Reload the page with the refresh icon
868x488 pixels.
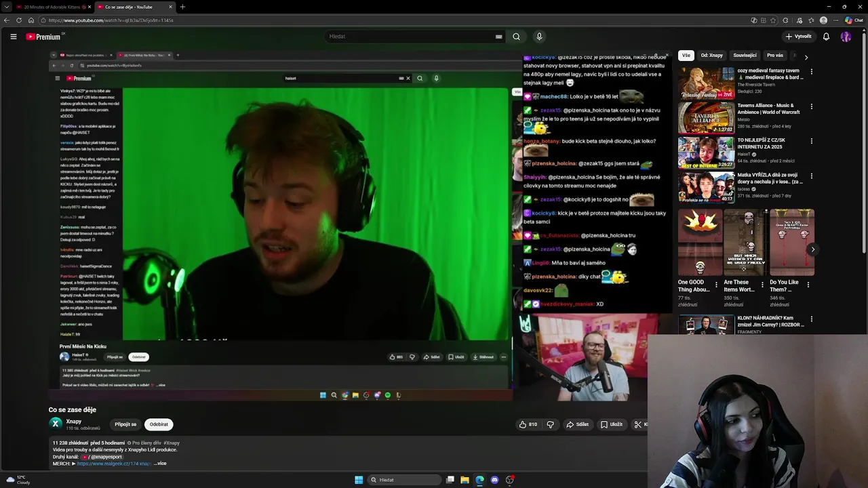[x=19, y=20]
